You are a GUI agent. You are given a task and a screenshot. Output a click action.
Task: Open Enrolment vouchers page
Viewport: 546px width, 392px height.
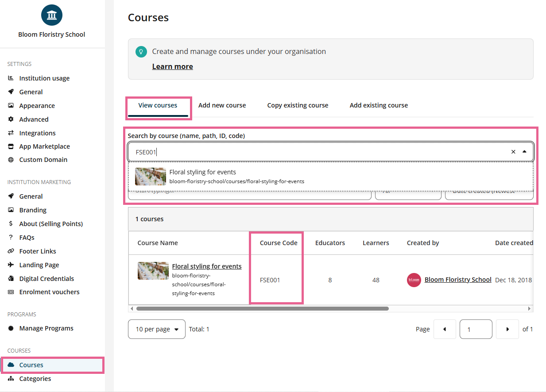tap(49, 292)
